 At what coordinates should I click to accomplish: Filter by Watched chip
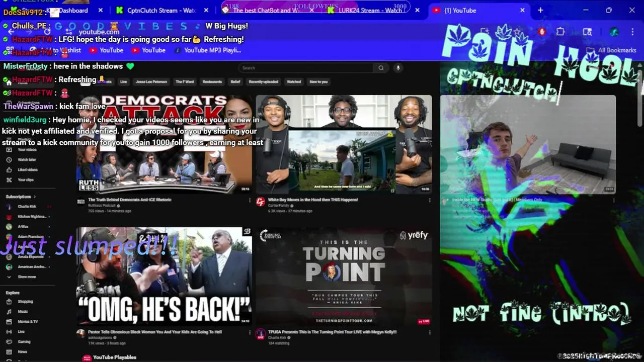294,82
